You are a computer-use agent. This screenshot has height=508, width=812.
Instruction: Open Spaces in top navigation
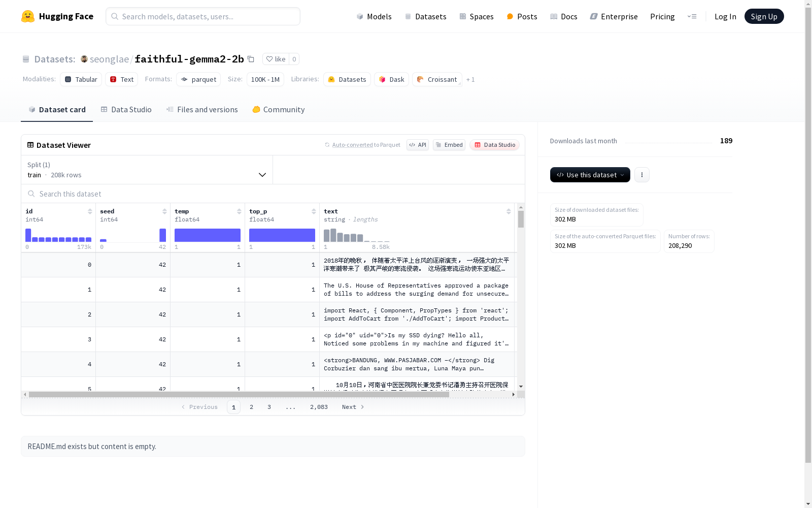click(477, 16)
